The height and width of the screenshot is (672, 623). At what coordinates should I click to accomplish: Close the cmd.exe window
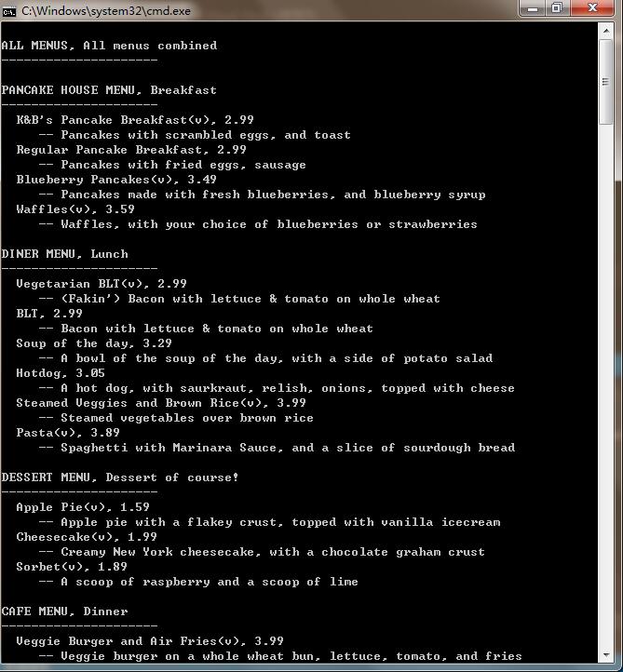592,7
